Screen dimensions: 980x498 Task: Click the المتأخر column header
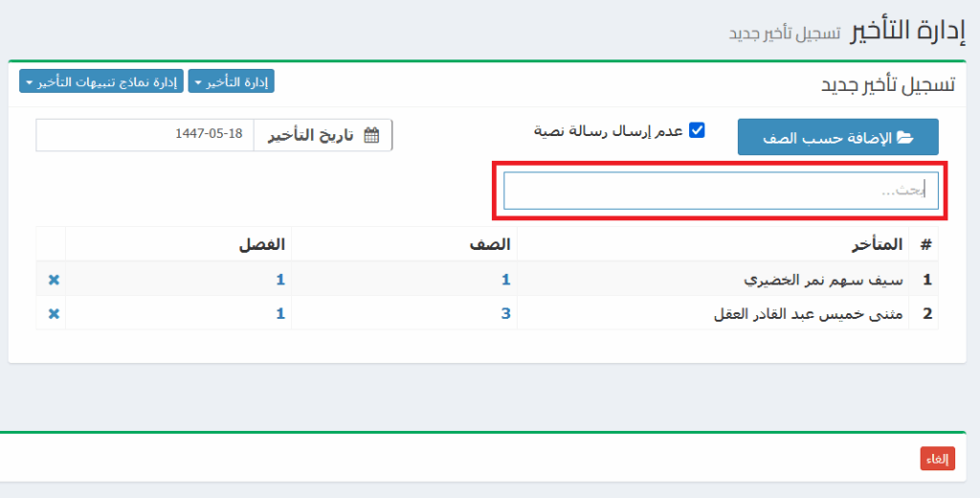point(876,244)
